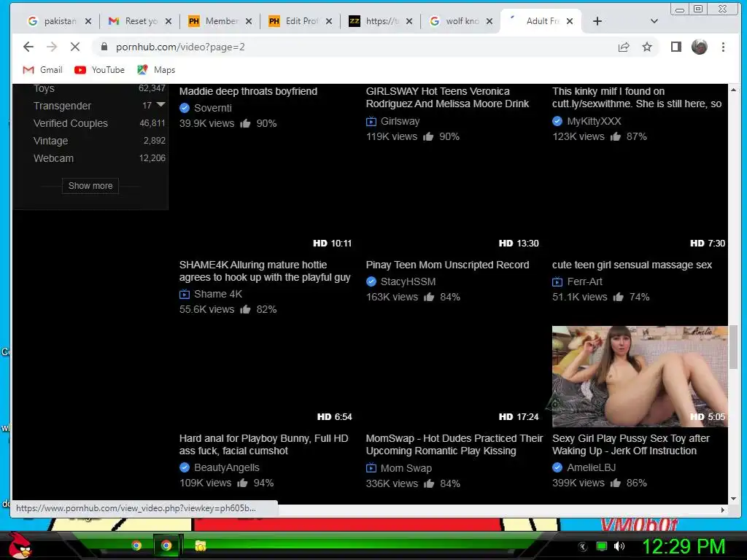
Task: Open the Sovernti uploader profile
Action: point(213,108)
